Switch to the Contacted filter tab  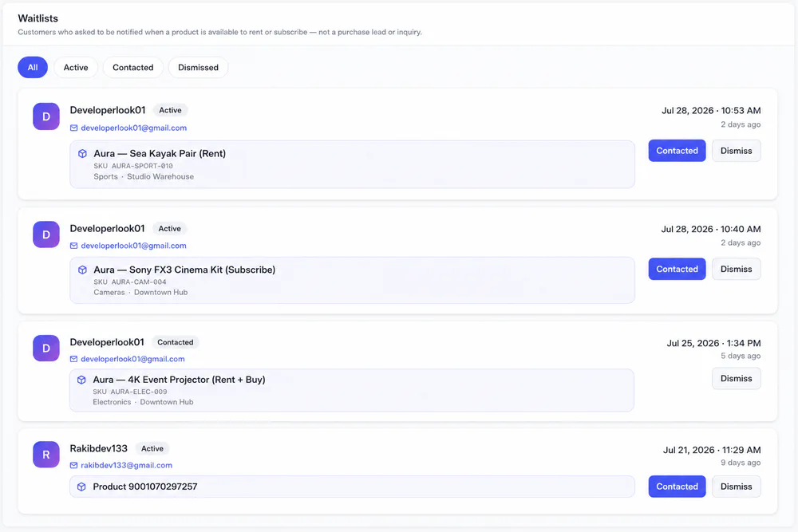click(x=132, y=67)
